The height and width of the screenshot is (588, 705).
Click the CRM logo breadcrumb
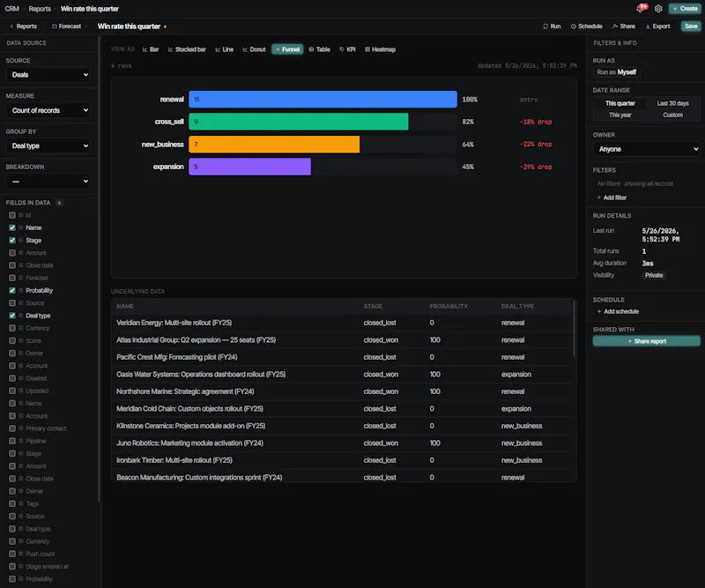11,9
